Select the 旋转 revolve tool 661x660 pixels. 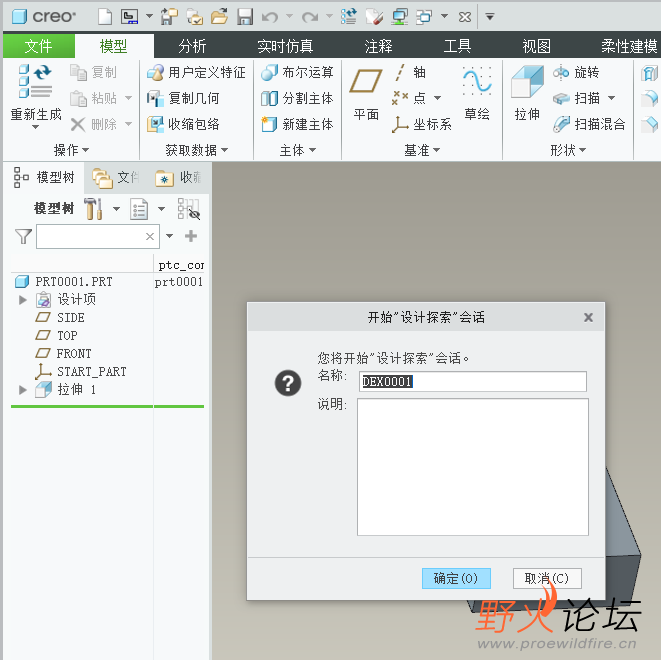click(576, 72)
